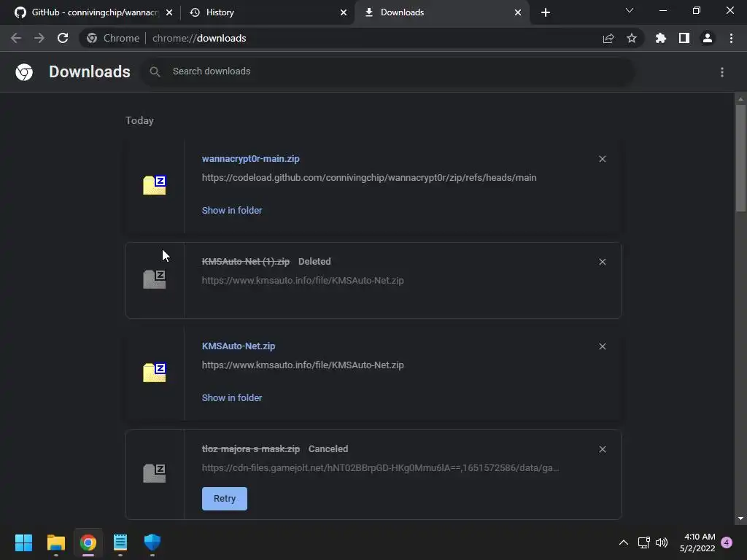
Task: Open Notepad from the taskbar
Action: [x=120, y=542]
